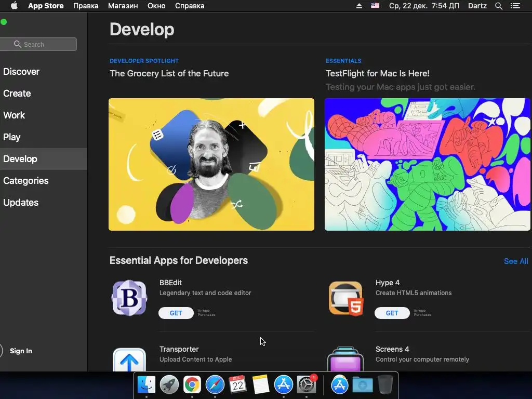The height and width of the screenshot is (399, 532).
Task: Open Notification Center list icon
Action: [515, 6]
